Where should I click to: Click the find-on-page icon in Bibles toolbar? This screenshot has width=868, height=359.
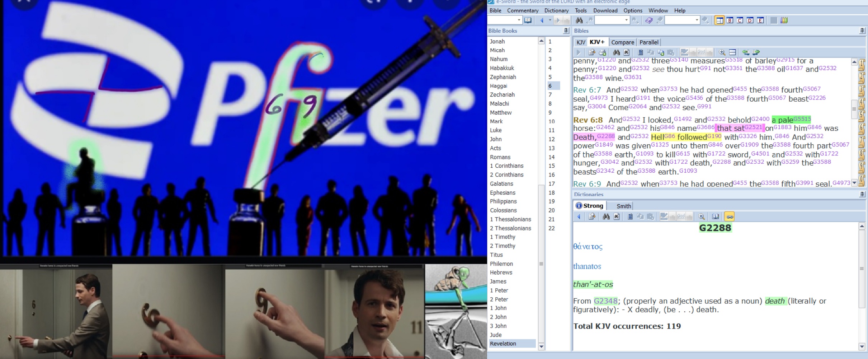tap(626, 52)
